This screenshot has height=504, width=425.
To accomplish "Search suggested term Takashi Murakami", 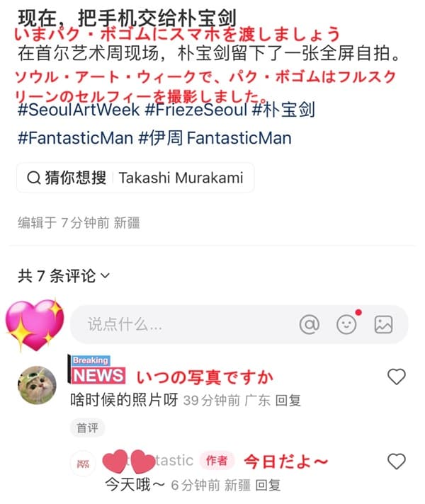I will (x=181, y=178).
